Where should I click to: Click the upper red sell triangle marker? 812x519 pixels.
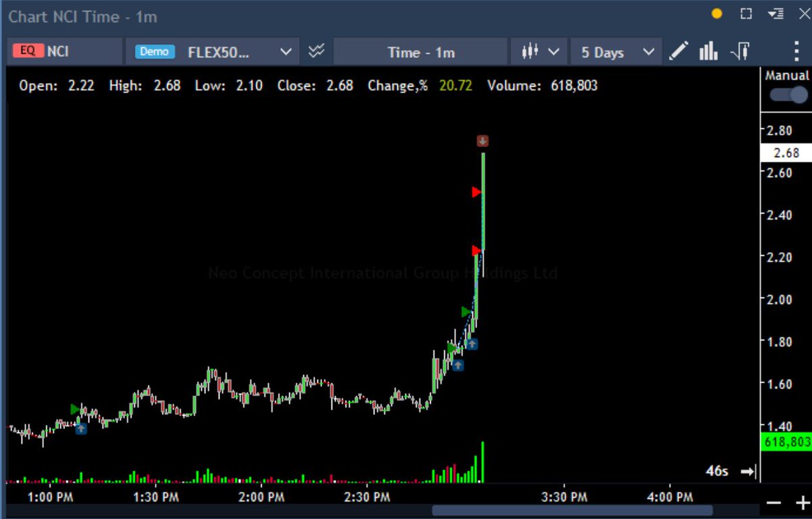coord(476,192)
